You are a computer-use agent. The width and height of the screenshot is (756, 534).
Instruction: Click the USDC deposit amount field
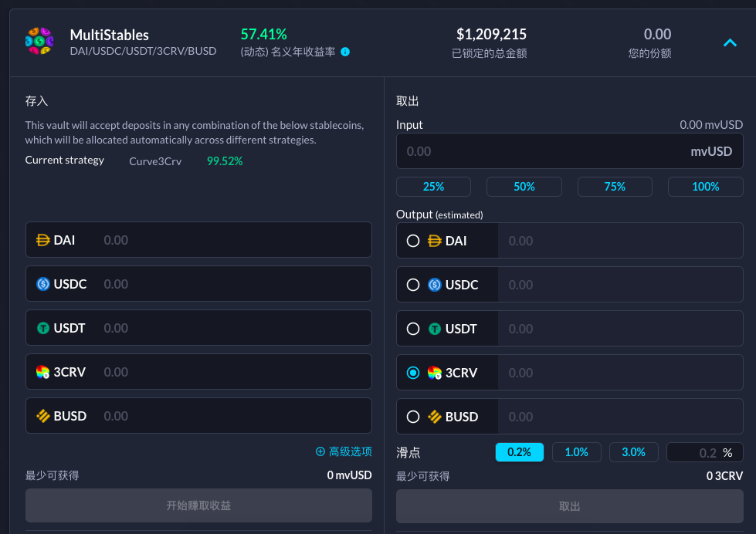(198, 284)
